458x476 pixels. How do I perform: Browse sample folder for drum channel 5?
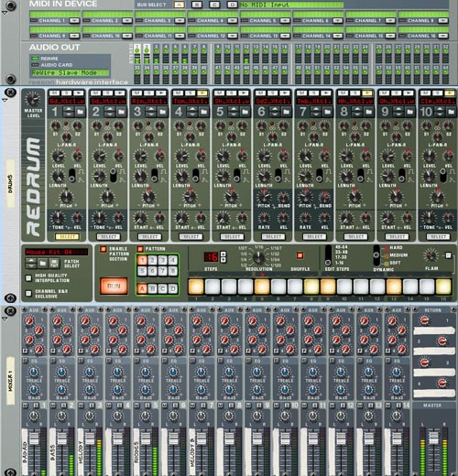coord(245,112)
